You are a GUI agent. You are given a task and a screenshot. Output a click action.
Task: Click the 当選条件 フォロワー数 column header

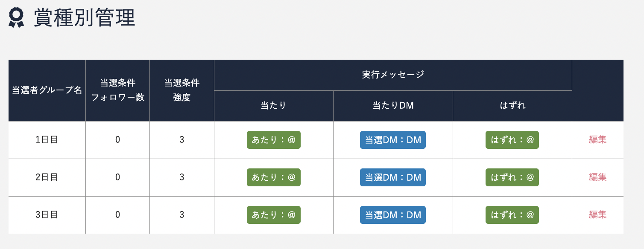click(118, 90)
